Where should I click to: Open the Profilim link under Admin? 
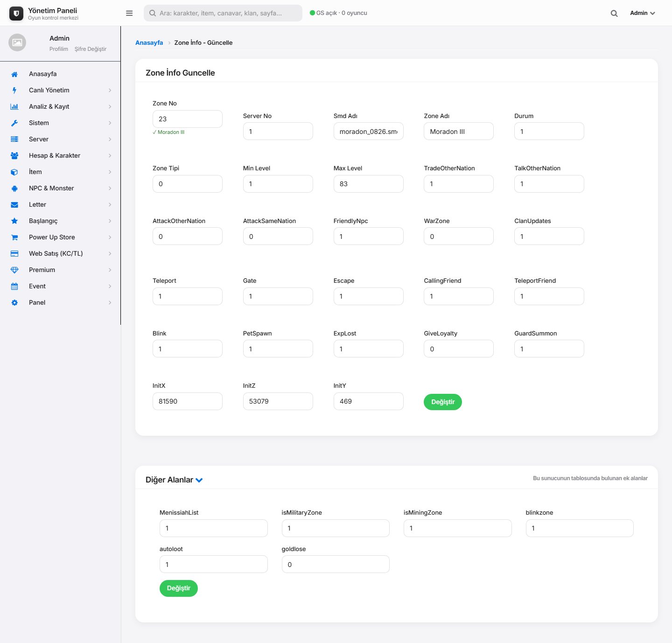pyautogui.click(x=59, y=49)
